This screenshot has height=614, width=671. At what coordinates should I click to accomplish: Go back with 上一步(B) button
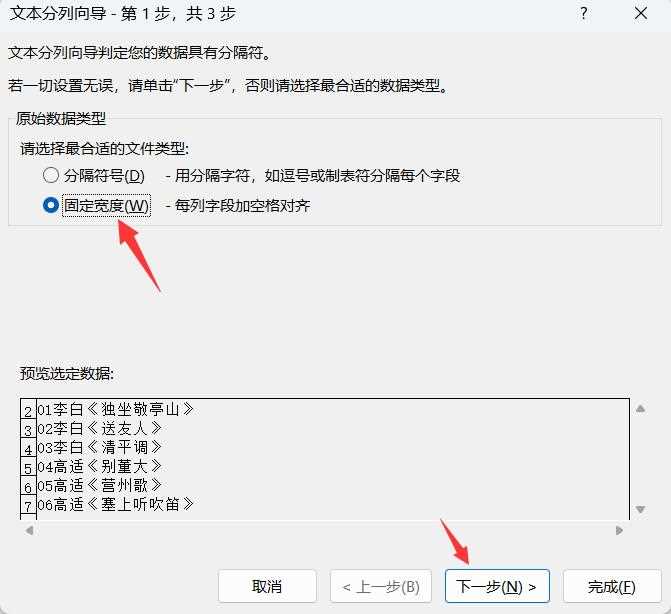[x=381, y=586]
